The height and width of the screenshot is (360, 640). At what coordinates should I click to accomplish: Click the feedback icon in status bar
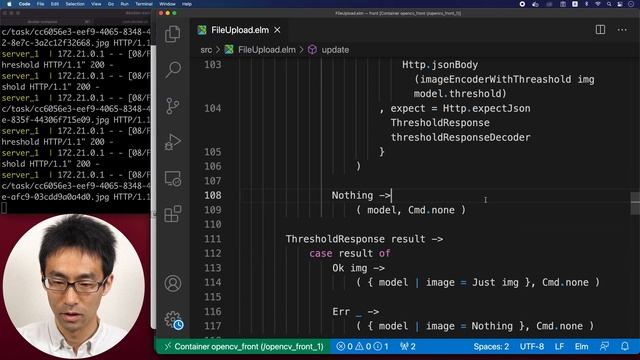pos(604,347)
